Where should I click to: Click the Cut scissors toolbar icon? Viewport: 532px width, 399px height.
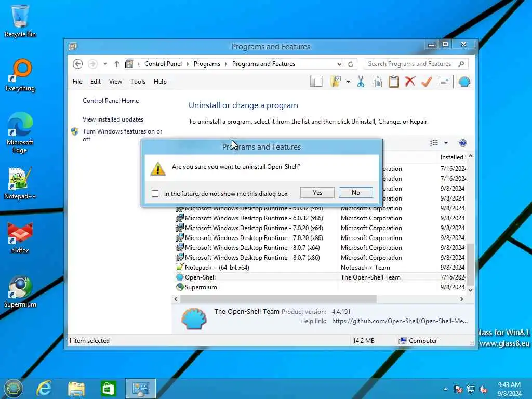pyautogui.click(x=361, y=82)
